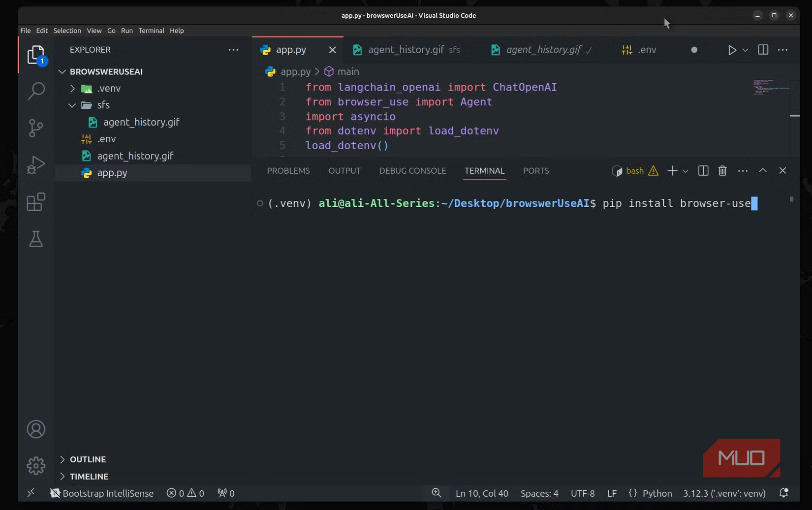
Task: Switch to the PORTS panel tab
Action: (536, 171)
